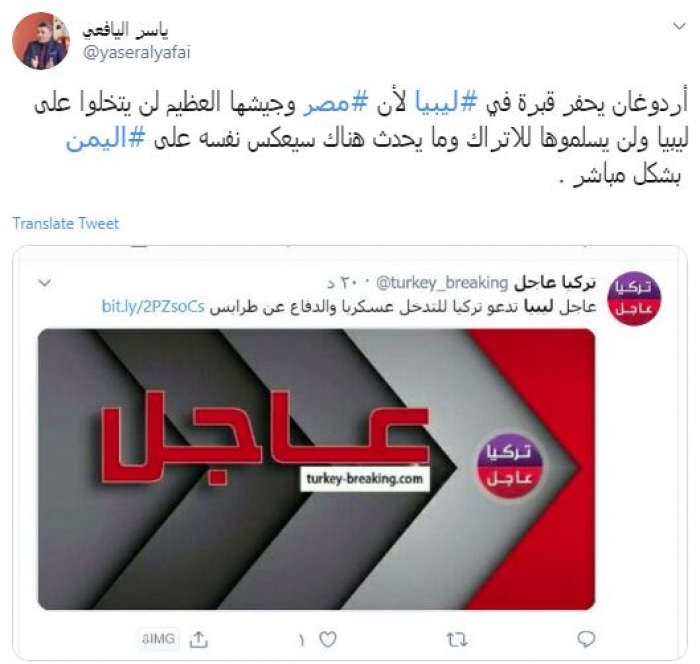
Task: Click Yaser Alyafai's profile avatar
Action: [x=41, y=41]
